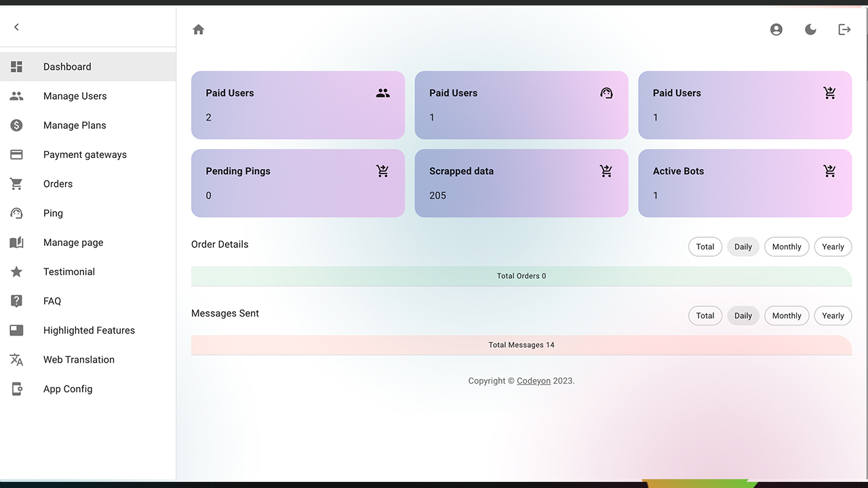Screen dimensions: 868x488
Task: Open the FAQ question mark icon
Action: tap(16, 301)
